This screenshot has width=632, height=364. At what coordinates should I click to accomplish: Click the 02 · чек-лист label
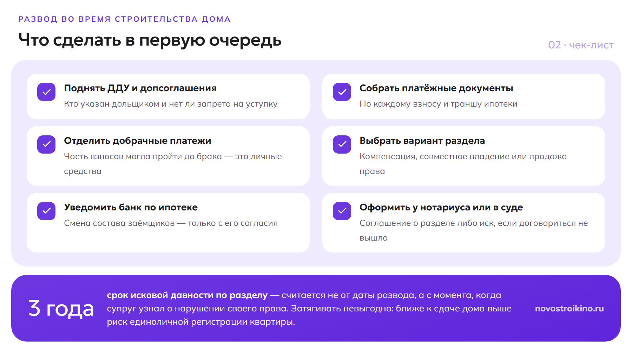(x=581, y=45)
